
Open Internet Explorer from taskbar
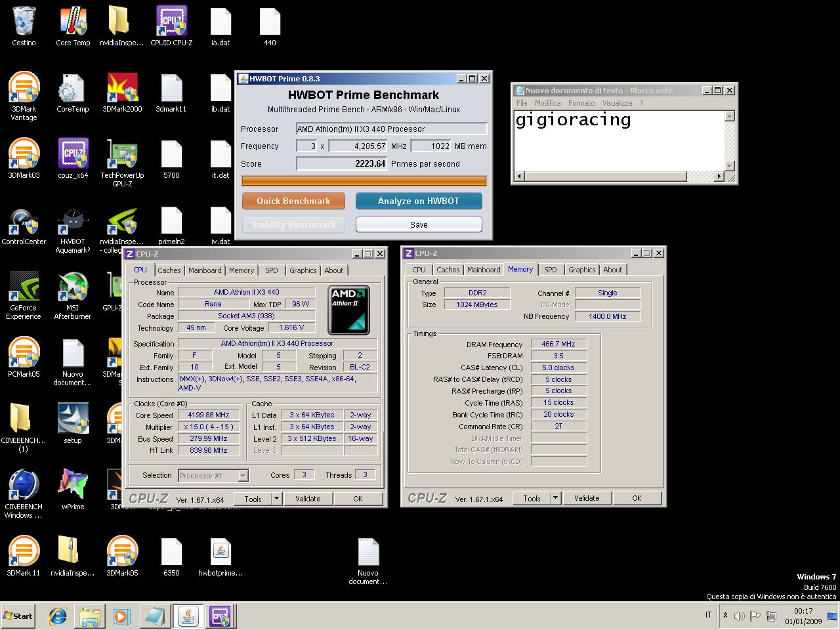(x=58, y=616)
